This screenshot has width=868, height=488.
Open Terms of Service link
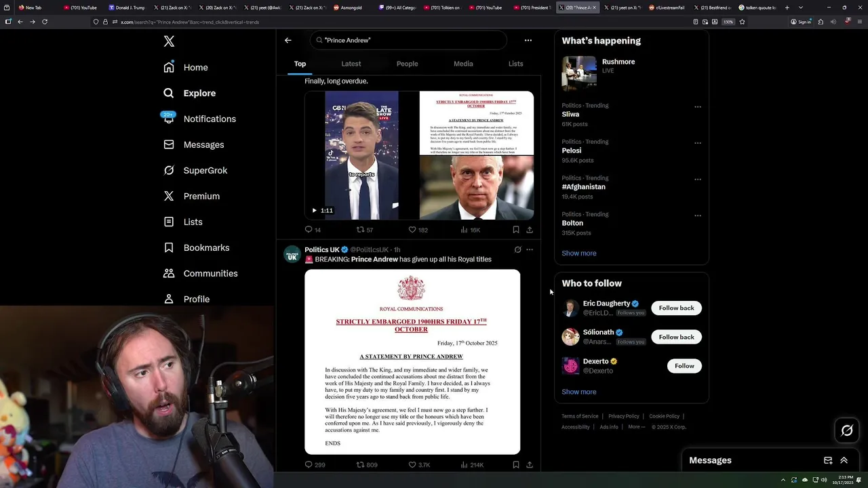pyautogui.click(x=580, y=416)
